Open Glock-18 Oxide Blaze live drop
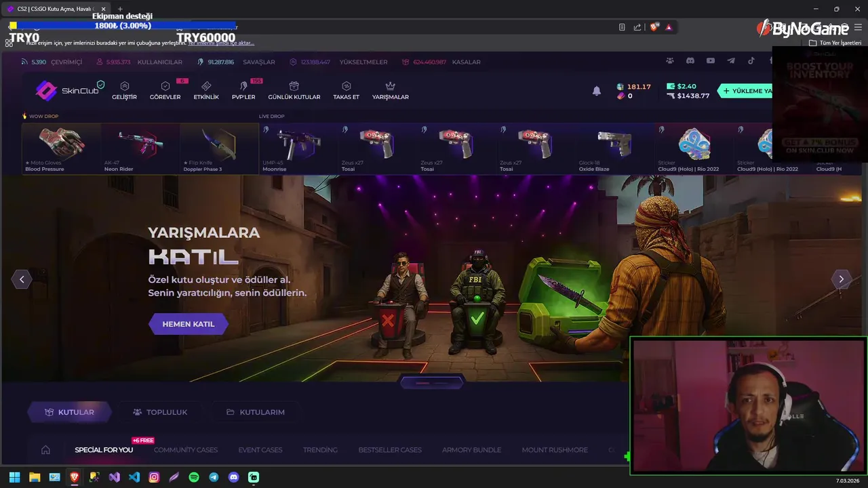This screenshot has width=868, height=488. click(x=615, y=148)
